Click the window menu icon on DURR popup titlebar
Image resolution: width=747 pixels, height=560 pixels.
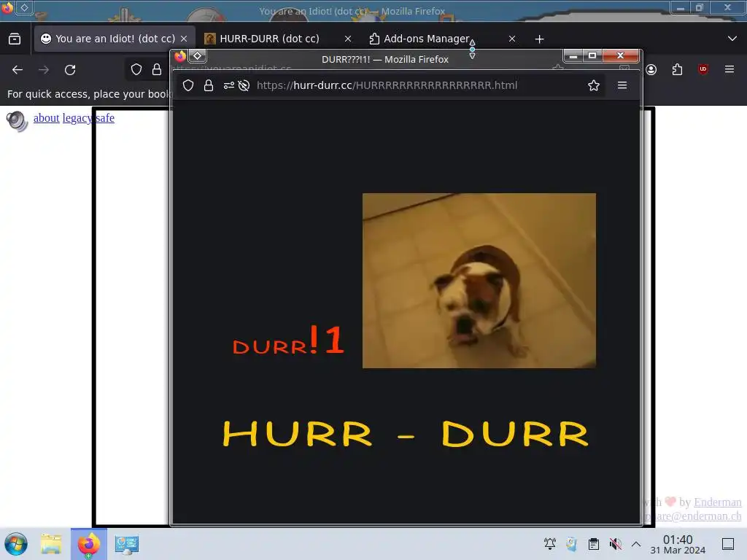pyautogui.click(x=180, y=56)
